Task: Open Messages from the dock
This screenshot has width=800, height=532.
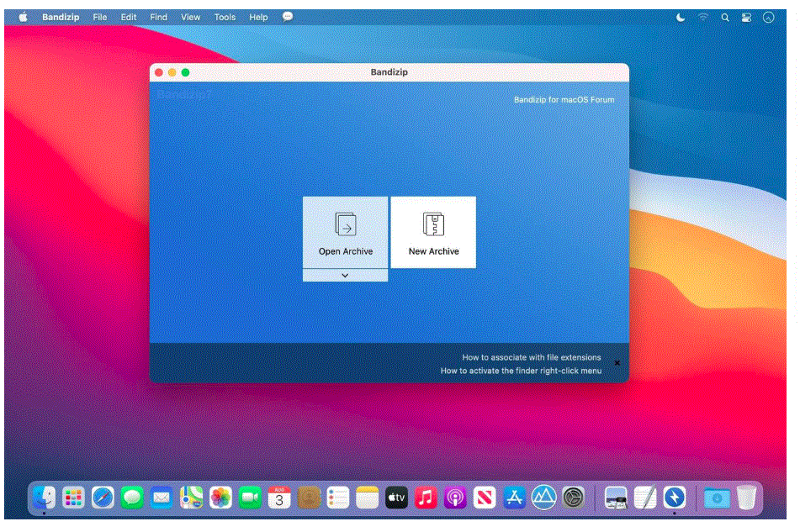Action: click(x=132, y=498)
